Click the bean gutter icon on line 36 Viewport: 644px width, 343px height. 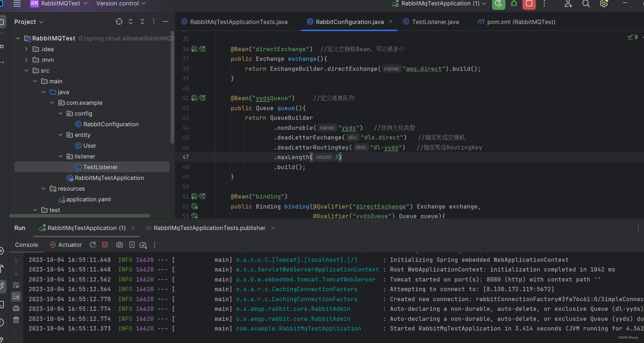point(194,49)
